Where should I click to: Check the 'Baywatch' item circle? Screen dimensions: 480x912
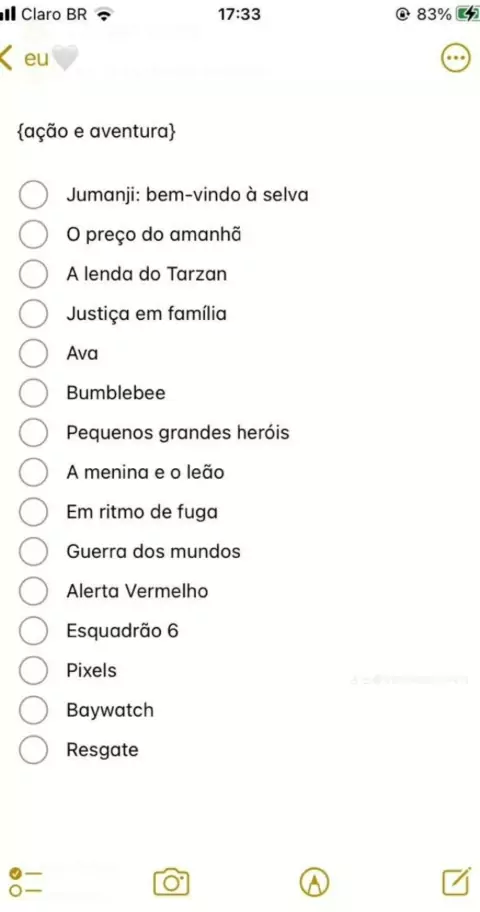[x=33, y=710]
